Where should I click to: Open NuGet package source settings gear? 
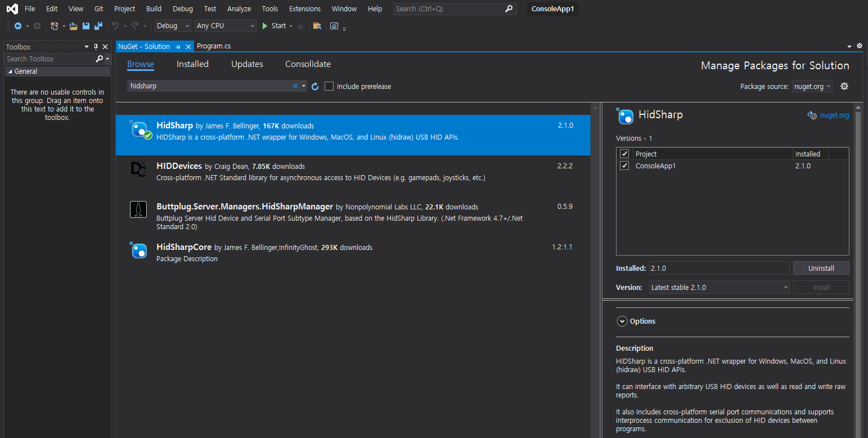pos(844,86)
